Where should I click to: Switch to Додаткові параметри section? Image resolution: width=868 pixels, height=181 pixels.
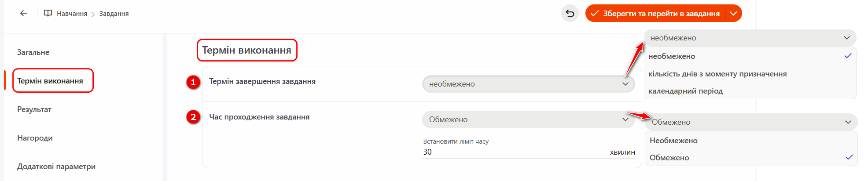[56, 167]
